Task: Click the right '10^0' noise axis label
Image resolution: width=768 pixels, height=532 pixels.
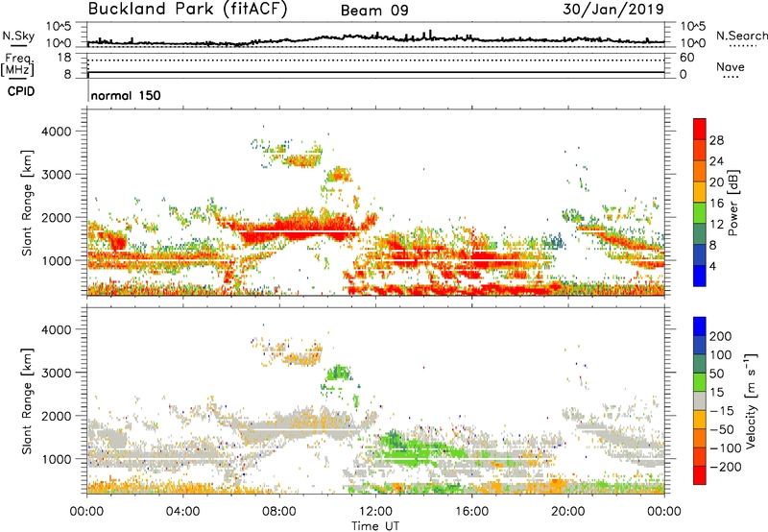Action: 693,43
